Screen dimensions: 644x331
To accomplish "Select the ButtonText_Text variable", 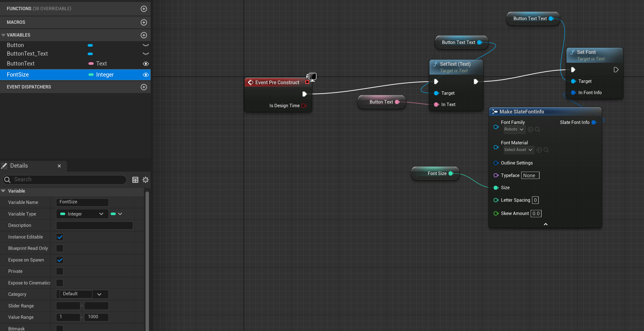I will (27, 54).
